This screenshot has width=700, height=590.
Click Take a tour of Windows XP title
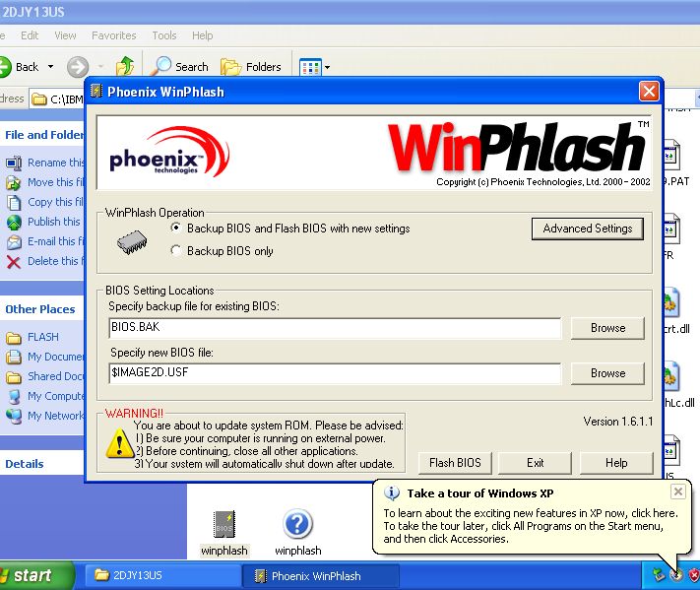pos(479,493)
